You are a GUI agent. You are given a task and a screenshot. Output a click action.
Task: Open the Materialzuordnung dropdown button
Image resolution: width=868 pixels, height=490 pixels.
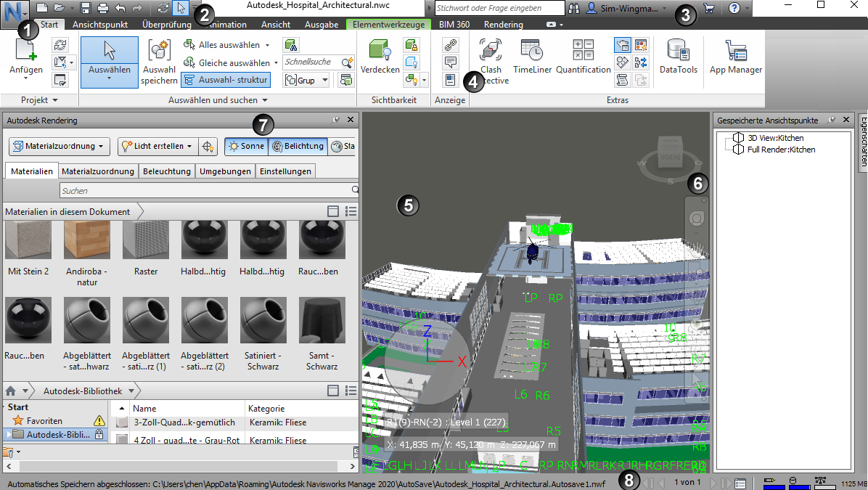[59, 146]
